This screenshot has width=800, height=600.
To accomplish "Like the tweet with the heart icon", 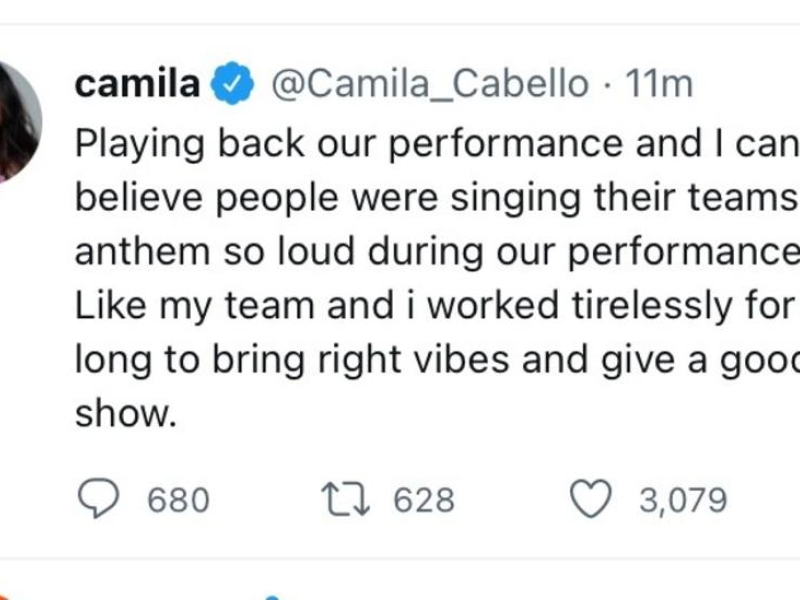I will pyautogui.click(x=590, y=498).
